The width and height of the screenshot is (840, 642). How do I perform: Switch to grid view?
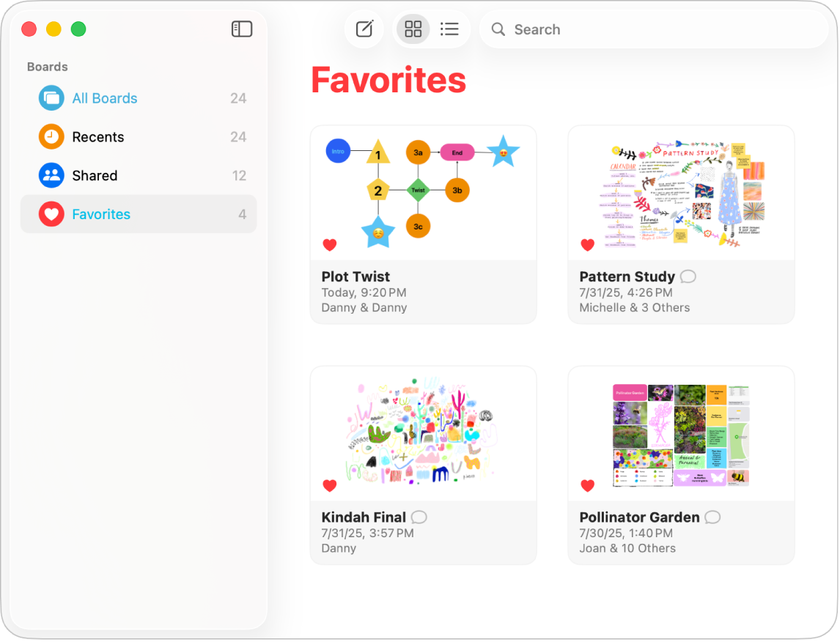[x=412, y=29]
